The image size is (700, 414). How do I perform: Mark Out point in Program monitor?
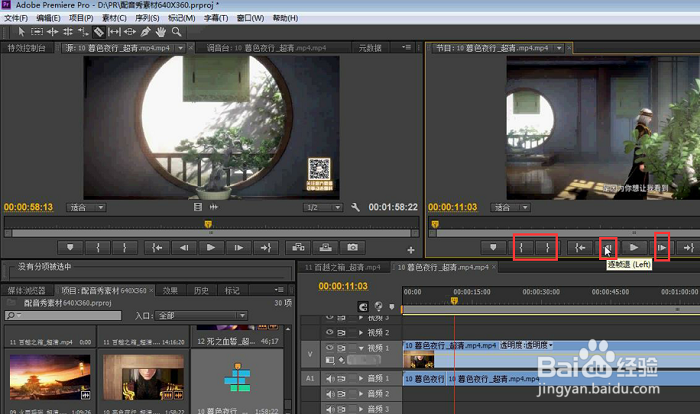pyautogui.click(x=547, y=247)
